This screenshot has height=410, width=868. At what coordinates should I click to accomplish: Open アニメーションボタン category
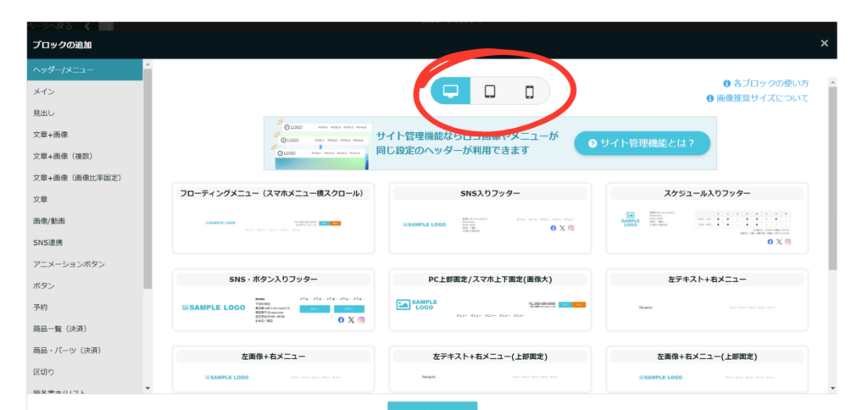(x=70, y=264)
